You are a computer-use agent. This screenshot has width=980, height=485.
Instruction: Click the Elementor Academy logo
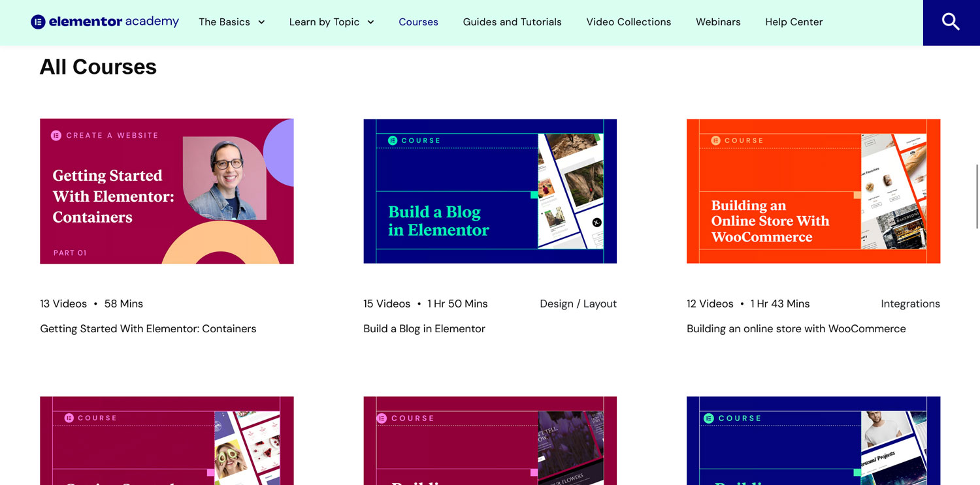coord(105,22)
